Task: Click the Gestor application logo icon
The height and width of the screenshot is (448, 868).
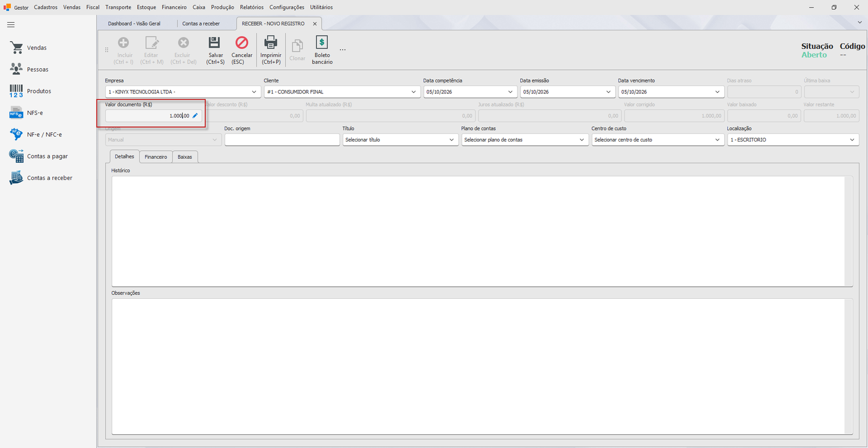Action: click(7, 7)
